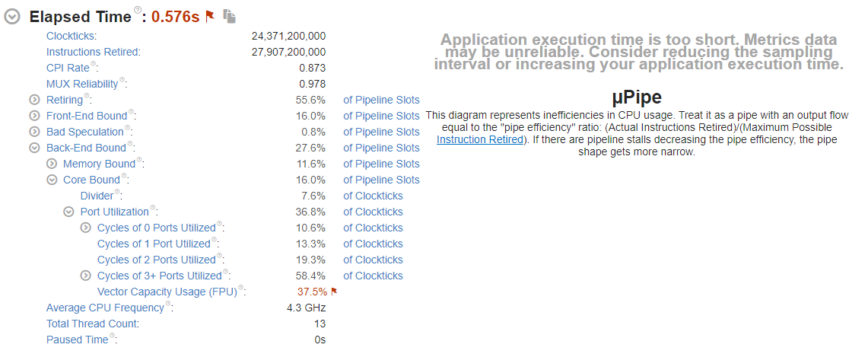Expand the Retiring metric row

tap(34, 100)
